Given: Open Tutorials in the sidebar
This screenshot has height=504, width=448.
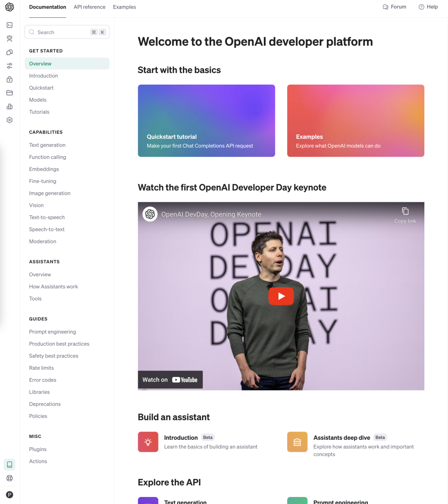Looking at the screenshot, I should pos(39,112).
